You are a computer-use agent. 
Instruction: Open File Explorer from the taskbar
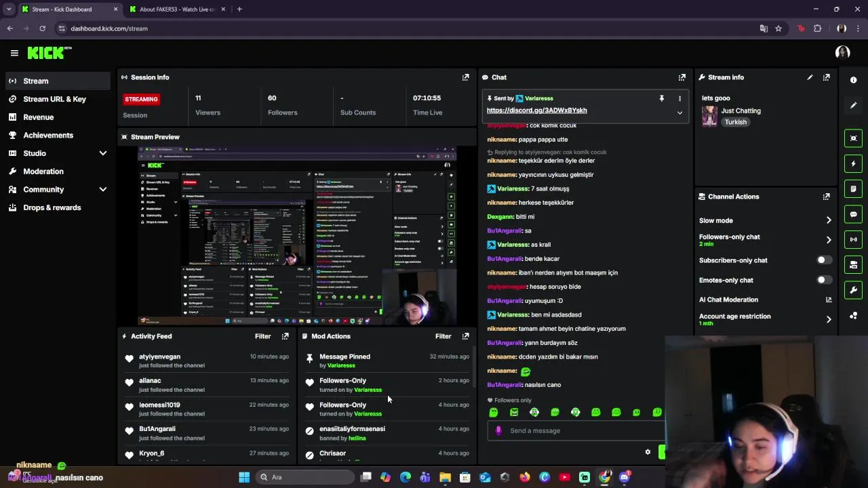tap(445, 477)
